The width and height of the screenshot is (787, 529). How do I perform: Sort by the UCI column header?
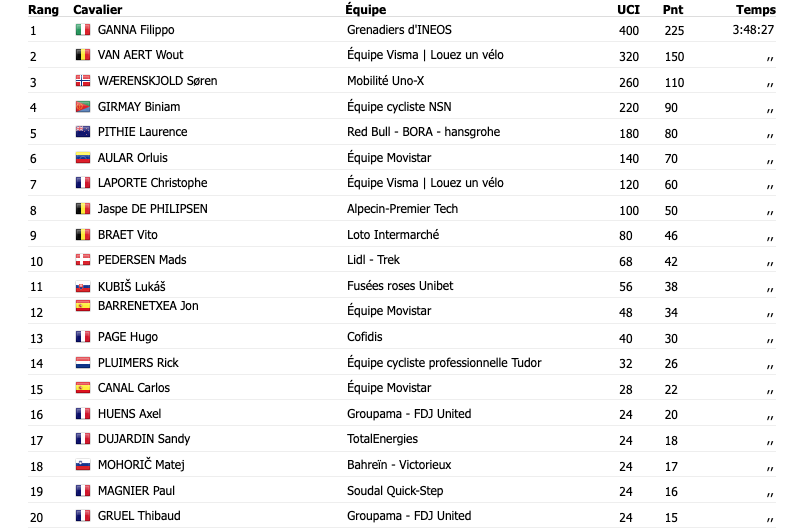[628, 10]
